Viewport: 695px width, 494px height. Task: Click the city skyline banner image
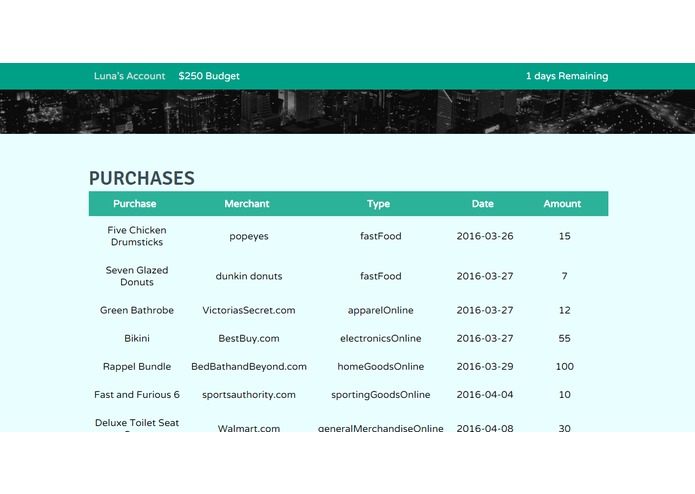348,112
